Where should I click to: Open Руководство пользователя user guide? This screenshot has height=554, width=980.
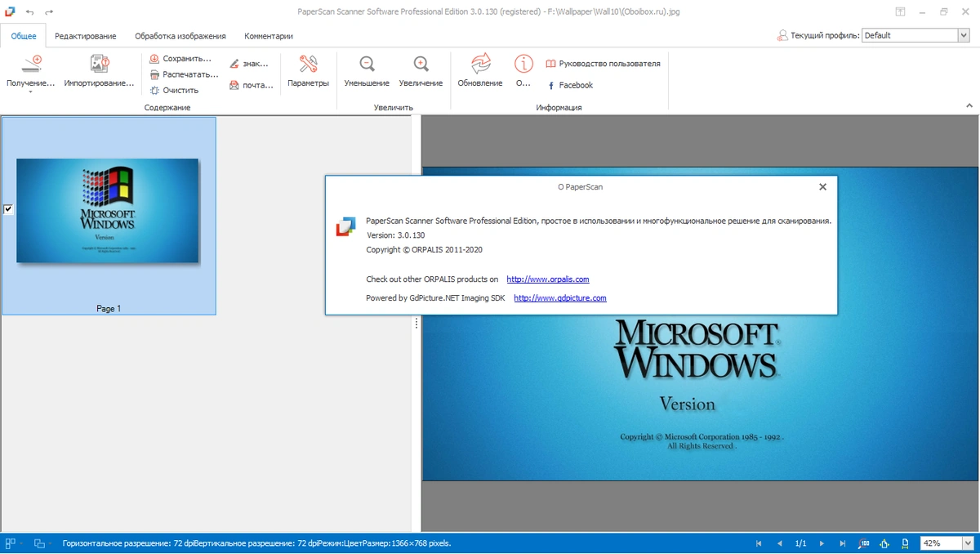click(x=603, y=64)
